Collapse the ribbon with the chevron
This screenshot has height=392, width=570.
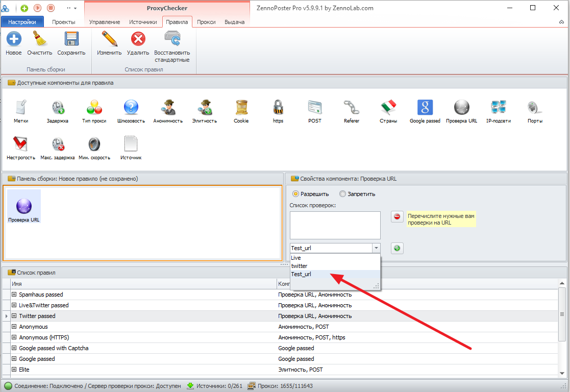coord(562,22)
